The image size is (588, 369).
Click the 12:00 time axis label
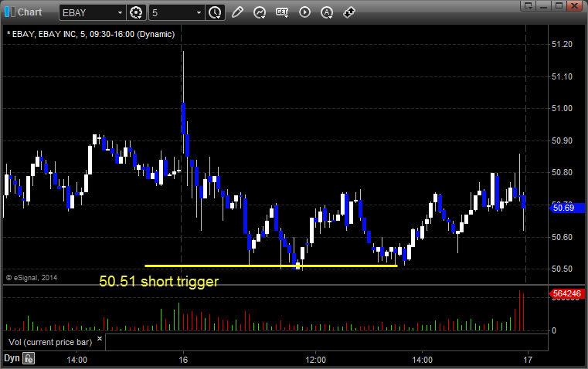click(x=315, y=360)
